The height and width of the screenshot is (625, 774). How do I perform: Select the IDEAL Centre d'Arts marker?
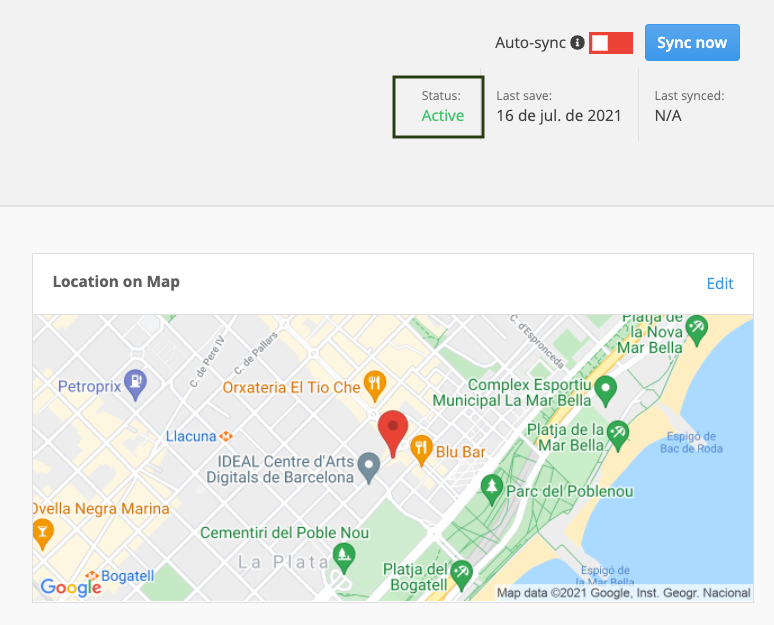369,468
